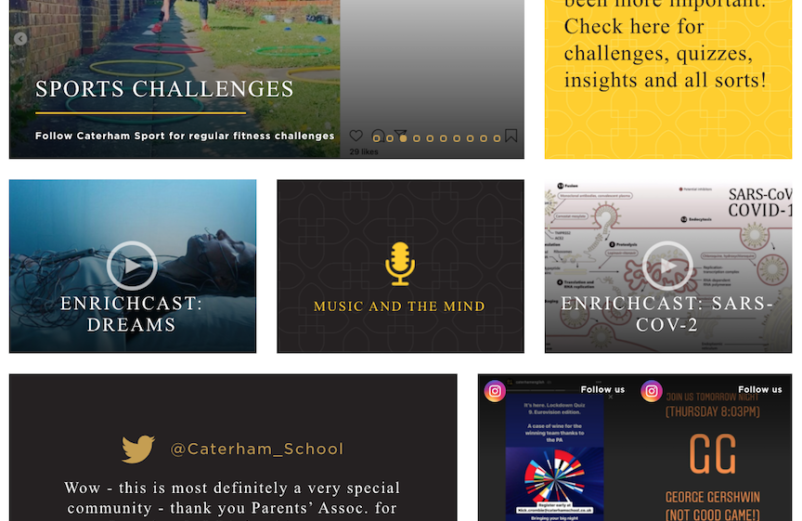802x521 pixels.
Task: Click Follow us on the George Gershwin story
Action: [x=760, y=390]
